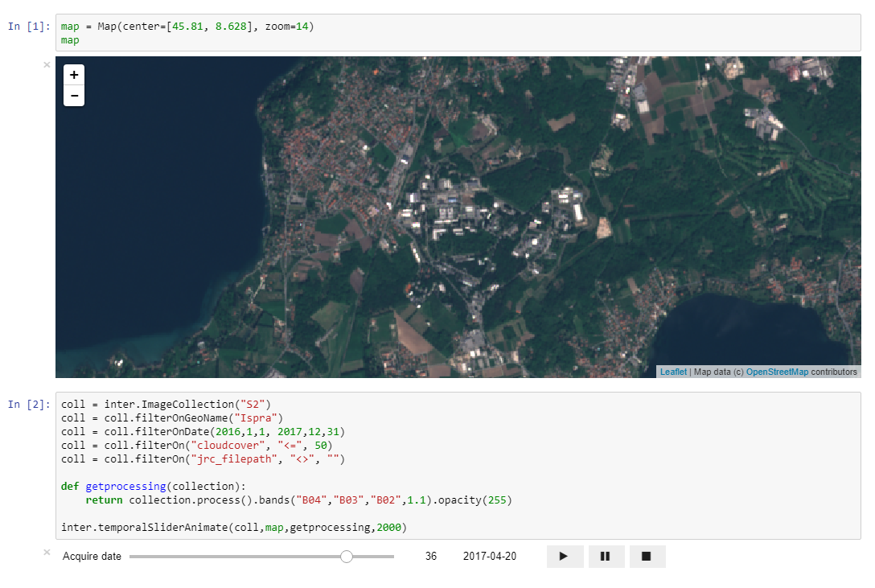Click the slider index value 36
Viewport: 875px width, 588px height.
(431, 556)
